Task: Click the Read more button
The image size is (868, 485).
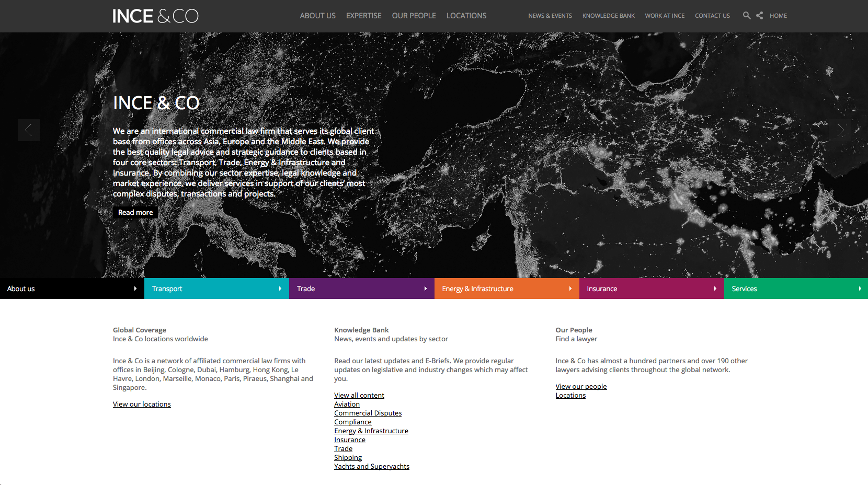Action: pyautogui.click(x=135, y=212)
